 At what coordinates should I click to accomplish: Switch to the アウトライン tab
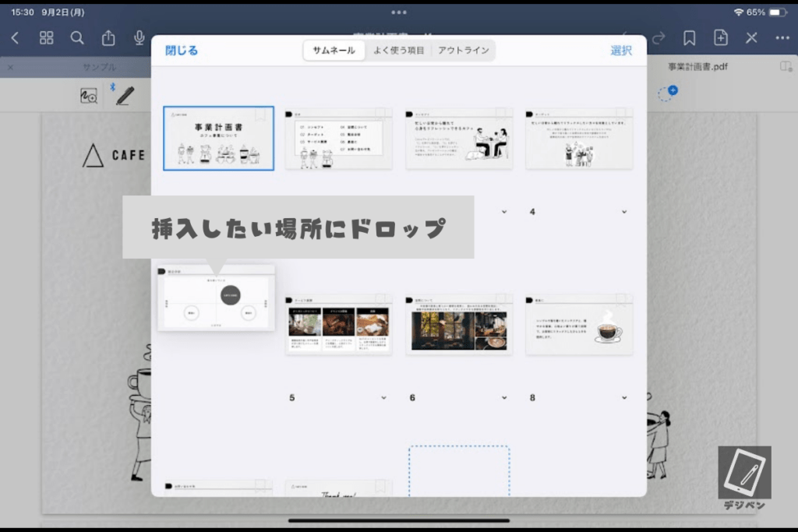[x=463, y=51]
